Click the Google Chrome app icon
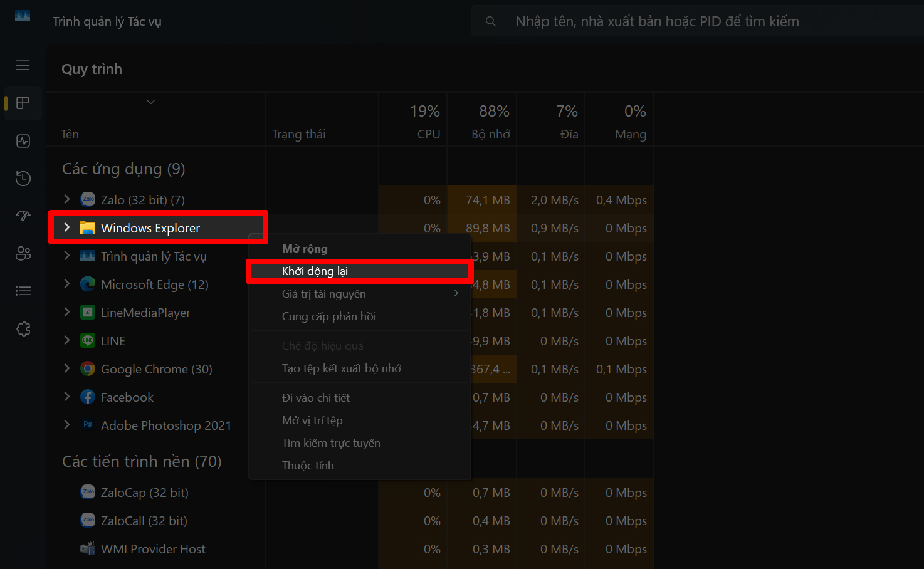The image size is (924, 569). click(x=88, y=369)
